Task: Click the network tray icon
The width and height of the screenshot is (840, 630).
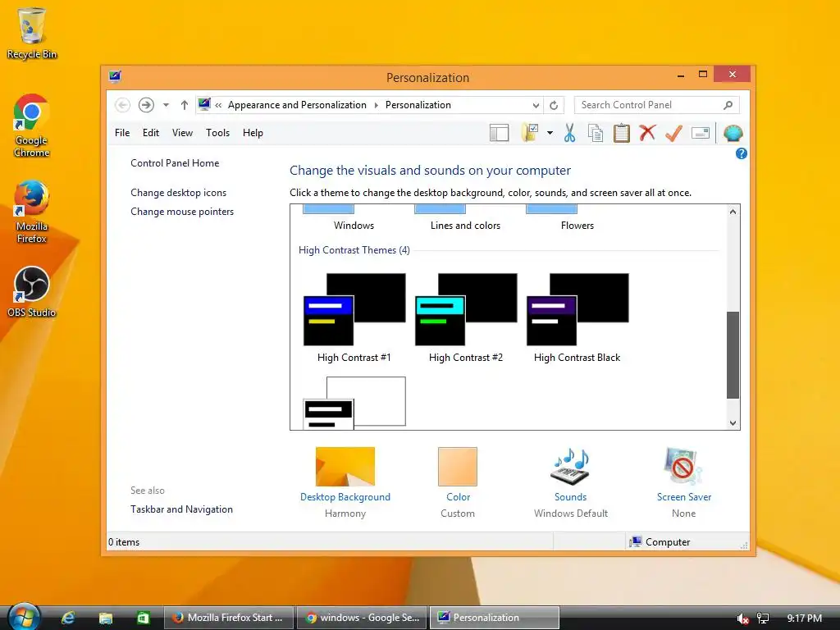Action: [x=763, y=619]
